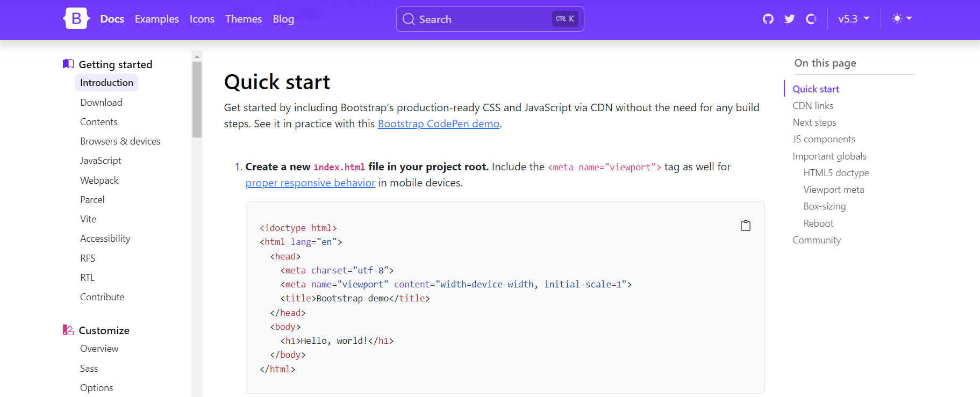Click the Customize section heading
The height and width of the screenshot is (397, 980).
click(x=104, y=330)
